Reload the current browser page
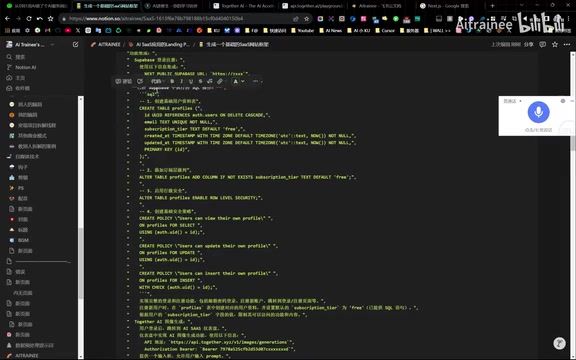Screen dimensions: 576x360 [29, 18]
